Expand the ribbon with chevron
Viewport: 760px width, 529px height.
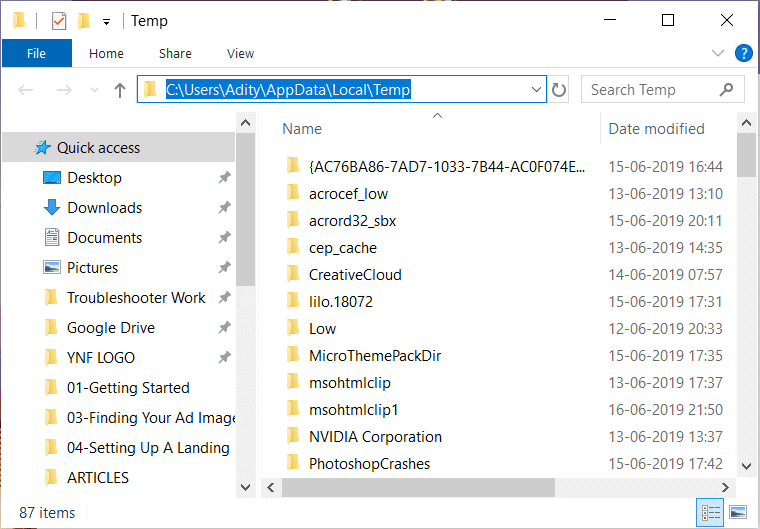click(x=717, y=53)
